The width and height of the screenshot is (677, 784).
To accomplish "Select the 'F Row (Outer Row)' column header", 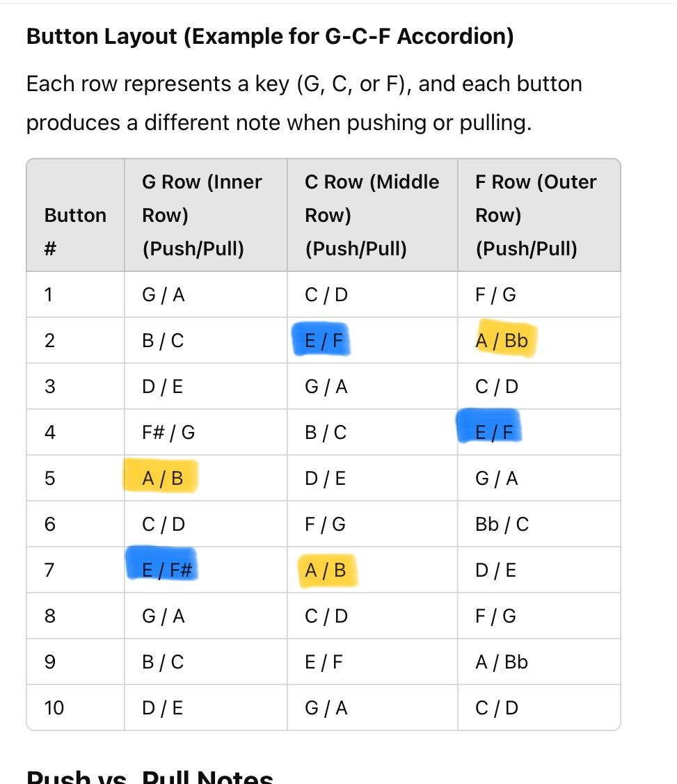I will tap(536, 215).
